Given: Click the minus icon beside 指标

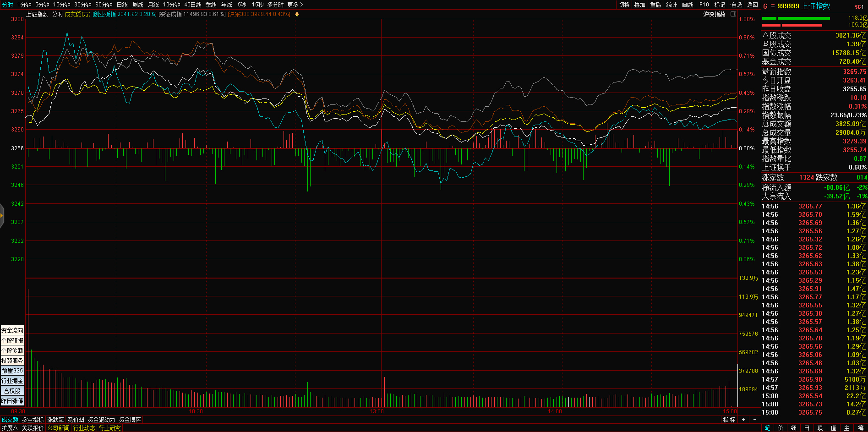Looking at the screenshot, I should (755, 420).
